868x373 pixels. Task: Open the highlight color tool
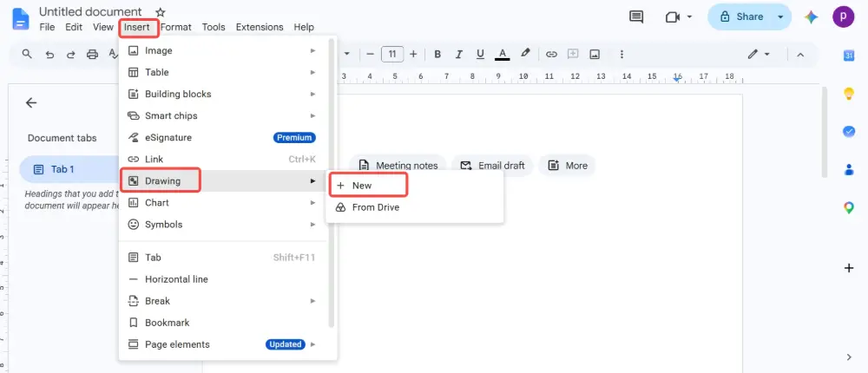click(x=525, y=55)
